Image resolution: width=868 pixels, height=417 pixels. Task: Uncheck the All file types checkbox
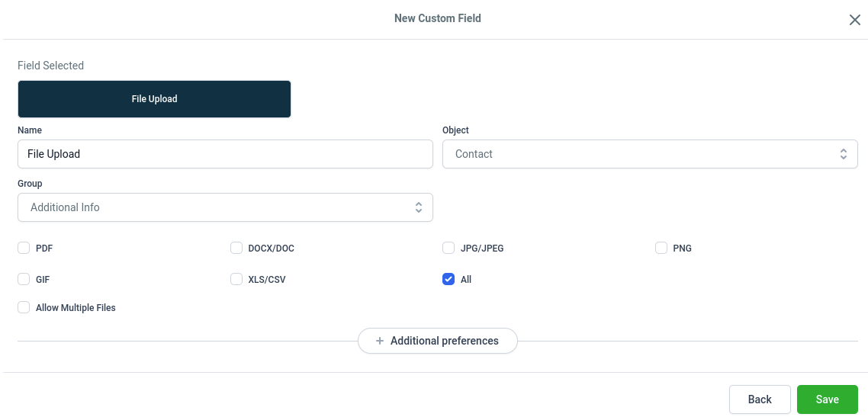tap(448, 279)
